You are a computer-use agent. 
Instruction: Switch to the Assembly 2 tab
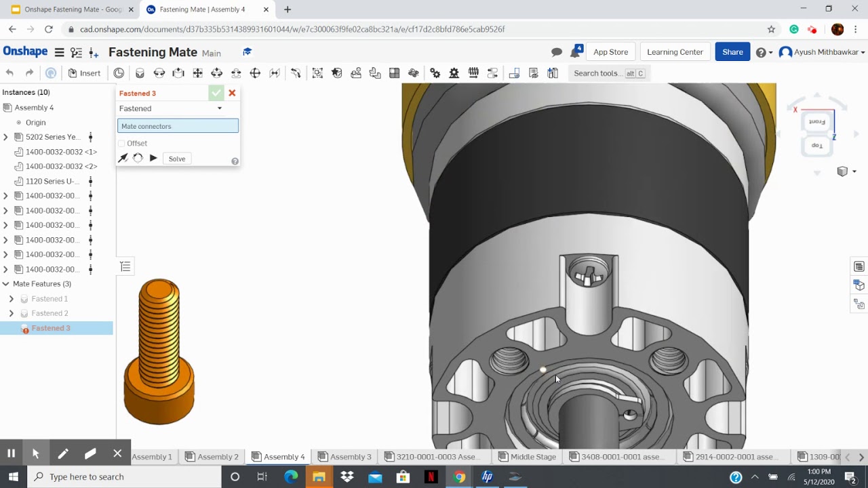point(212,457)
